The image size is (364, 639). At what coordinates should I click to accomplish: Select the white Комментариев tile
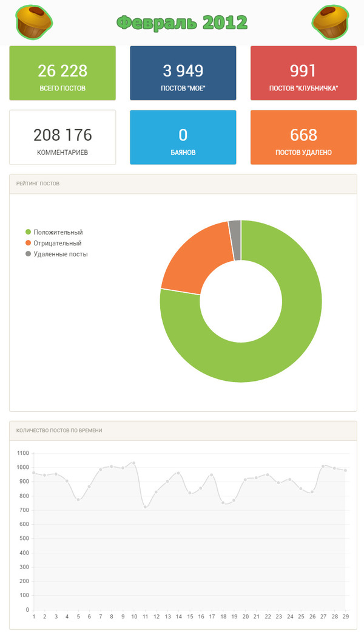point(62,137)
